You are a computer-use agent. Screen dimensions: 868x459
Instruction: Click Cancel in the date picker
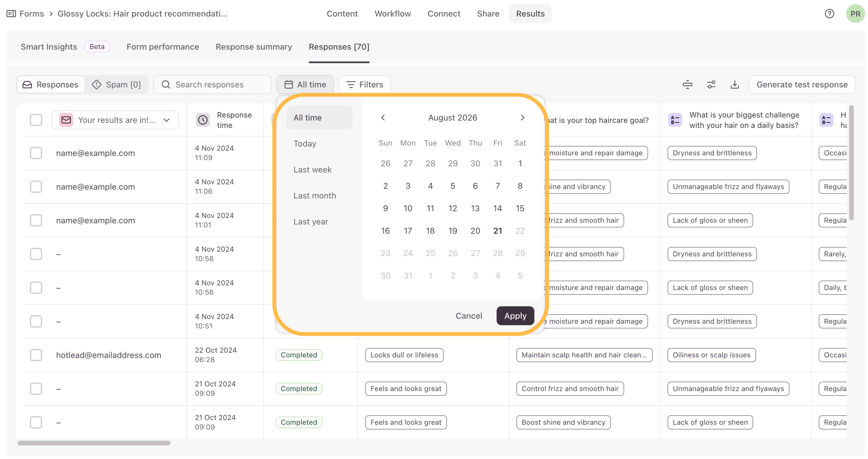coord(469,316)
